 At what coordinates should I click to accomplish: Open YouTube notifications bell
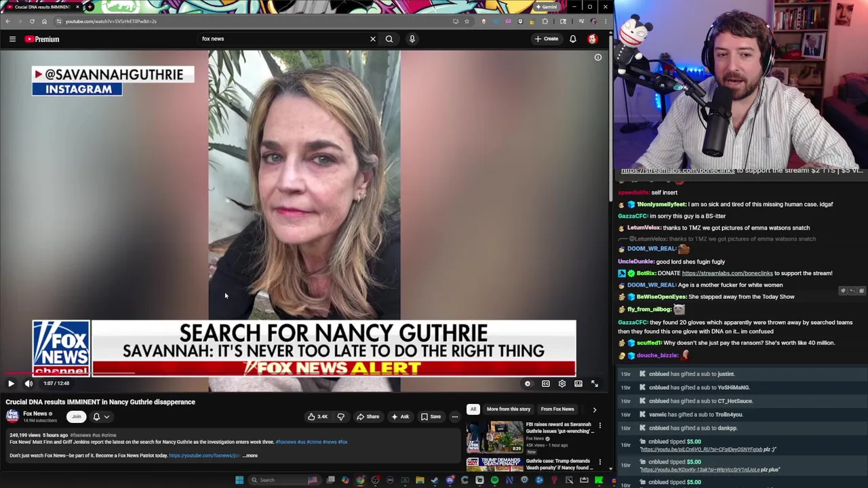coord(573,39)
